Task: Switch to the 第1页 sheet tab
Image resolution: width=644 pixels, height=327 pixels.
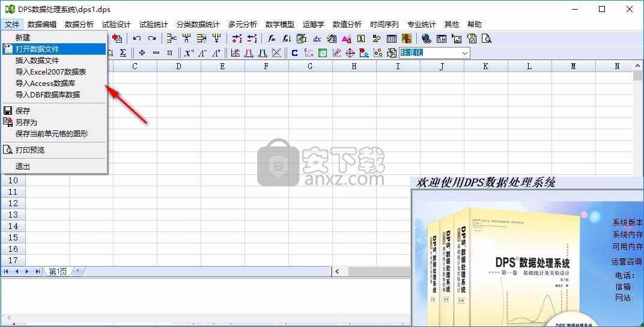Action: coord(58,272)
